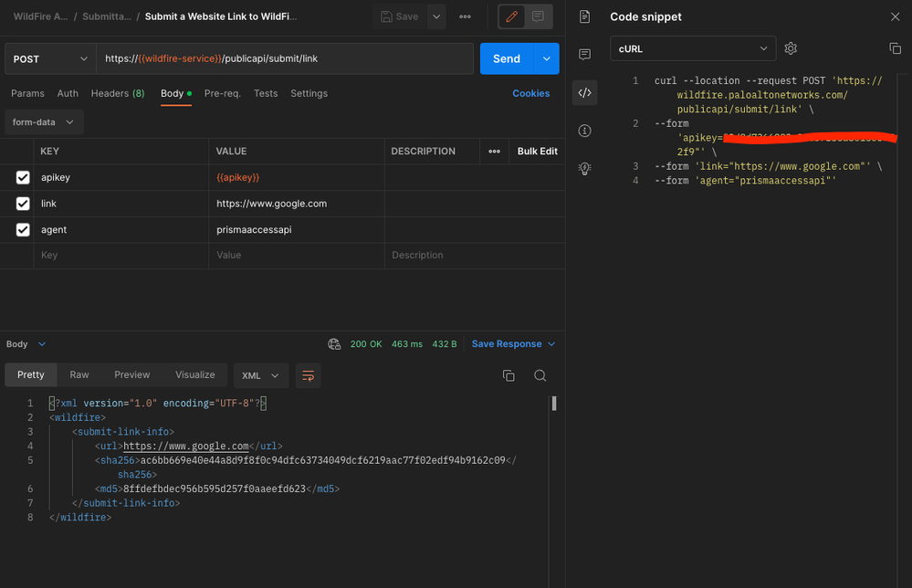The image size is (912, 588).
Task: Switch to the Headers tab
Action: 117,93
